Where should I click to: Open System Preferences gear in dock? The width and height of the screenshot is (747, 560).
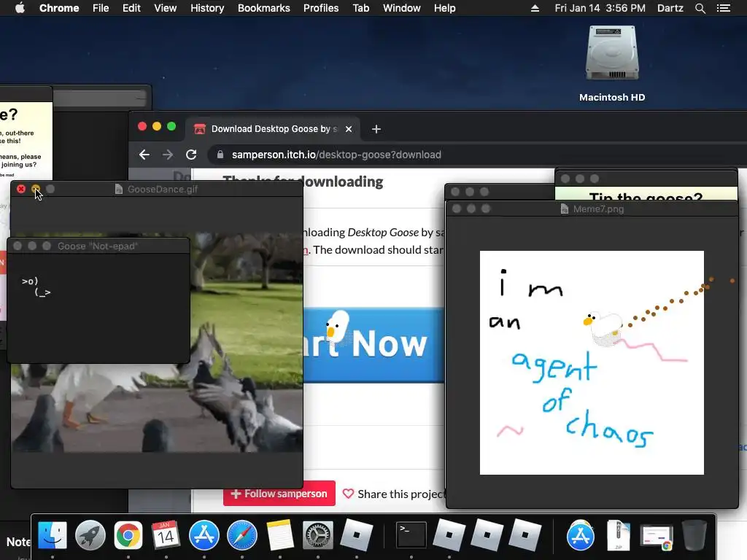318,535
